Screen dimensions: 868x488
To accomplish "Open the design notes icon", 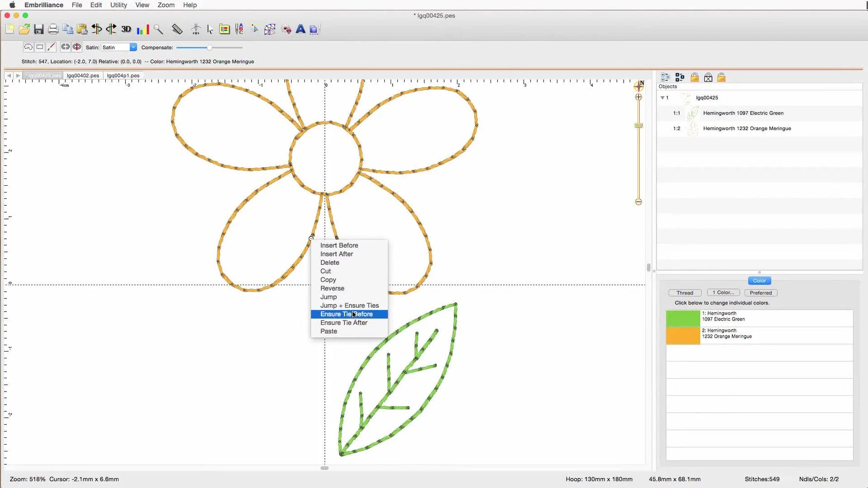I will pos(224,29).
